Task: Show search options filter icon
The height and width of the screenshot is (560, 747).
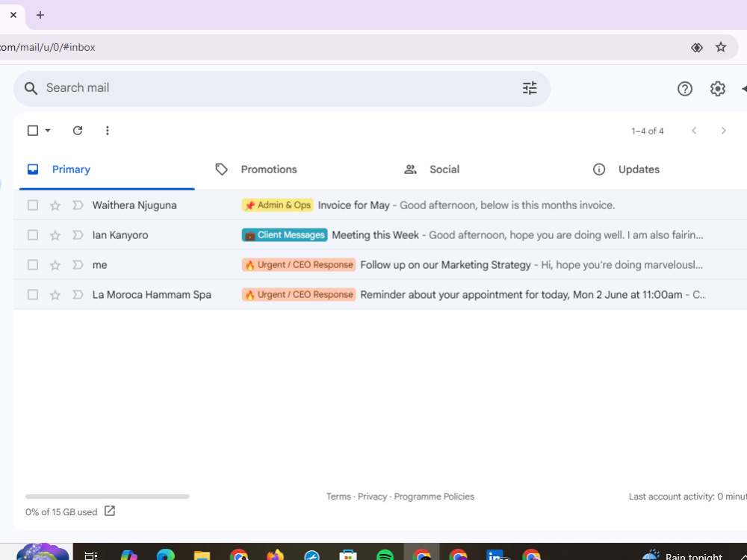Action: (x=530, y=88)
